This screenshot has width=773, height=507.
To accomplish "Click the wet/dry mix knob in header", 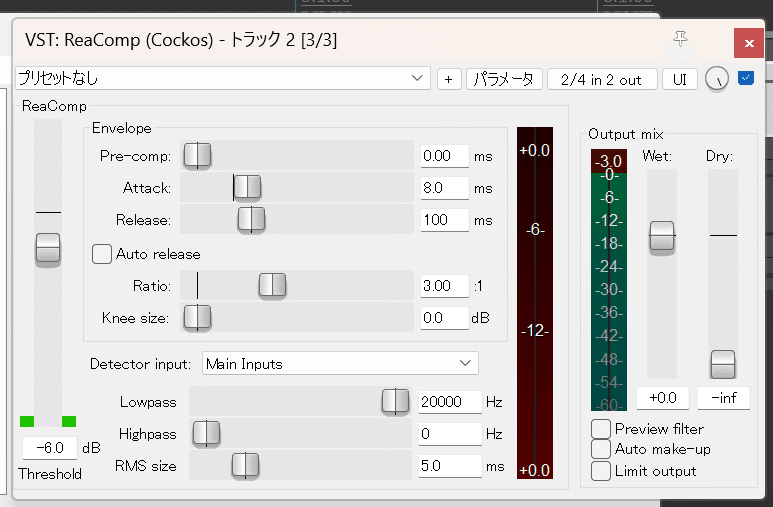I will click(x=716, y=79).
